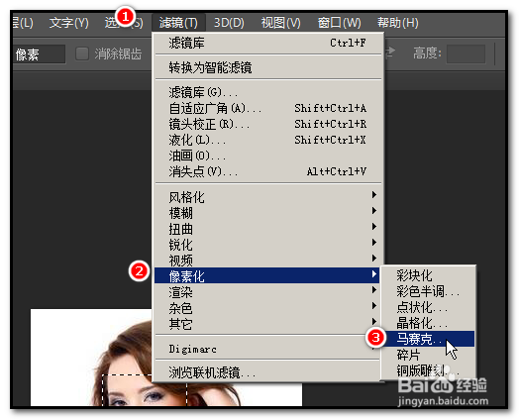The height and width of the screenshot is (420, 519).
Task: Choose 自适应广角(A)...
Action: pyautogui.click(x=267, y=108)
